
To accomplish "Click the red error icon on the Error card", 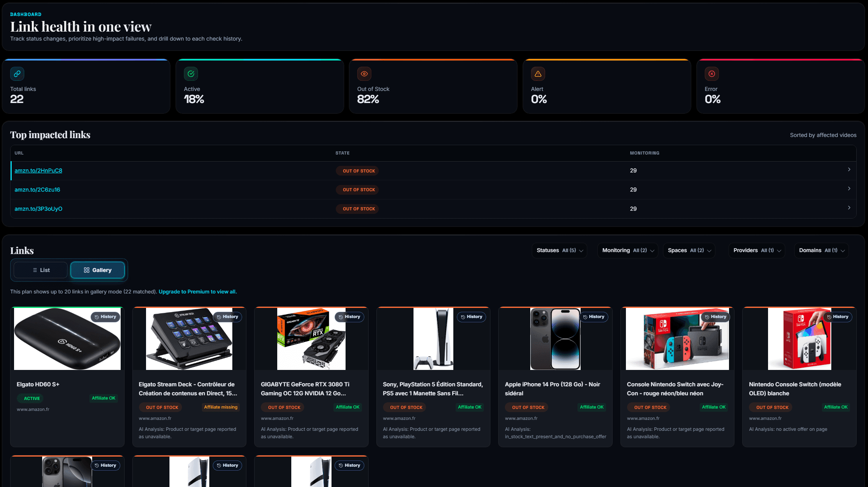I will point(711,73).
